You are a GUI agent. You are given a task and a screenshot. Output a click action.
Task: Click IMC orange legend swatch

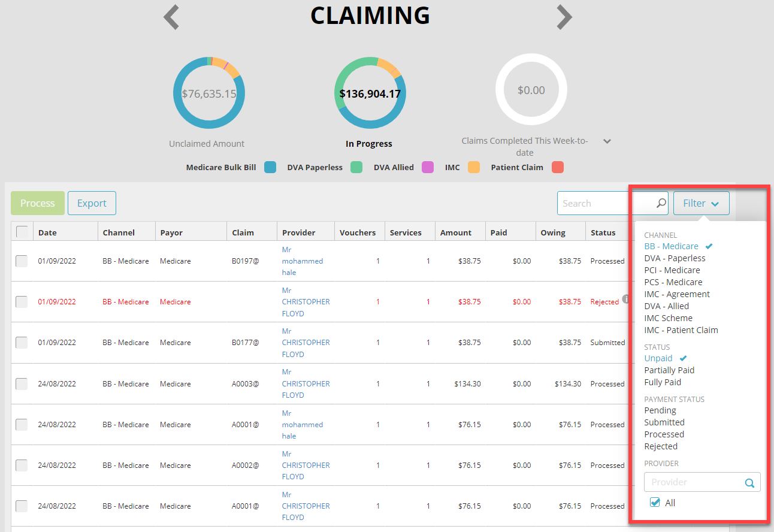(x=474, y=168)
